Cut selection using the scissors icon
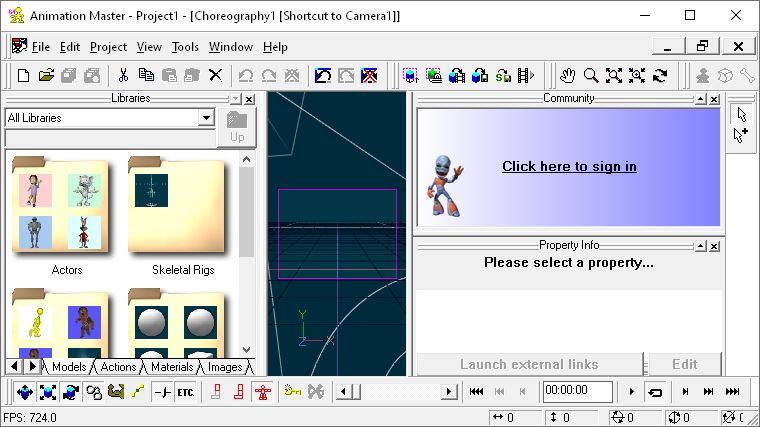 point(123,76)
